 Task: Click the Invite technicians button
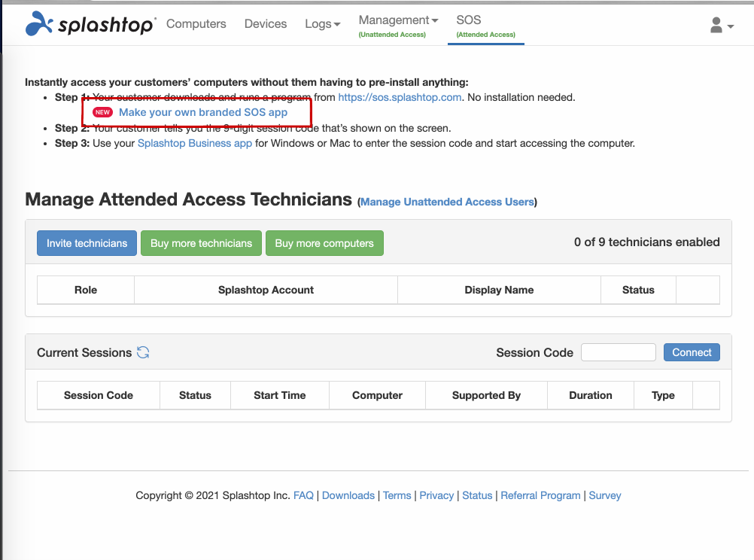pos(87,243)
